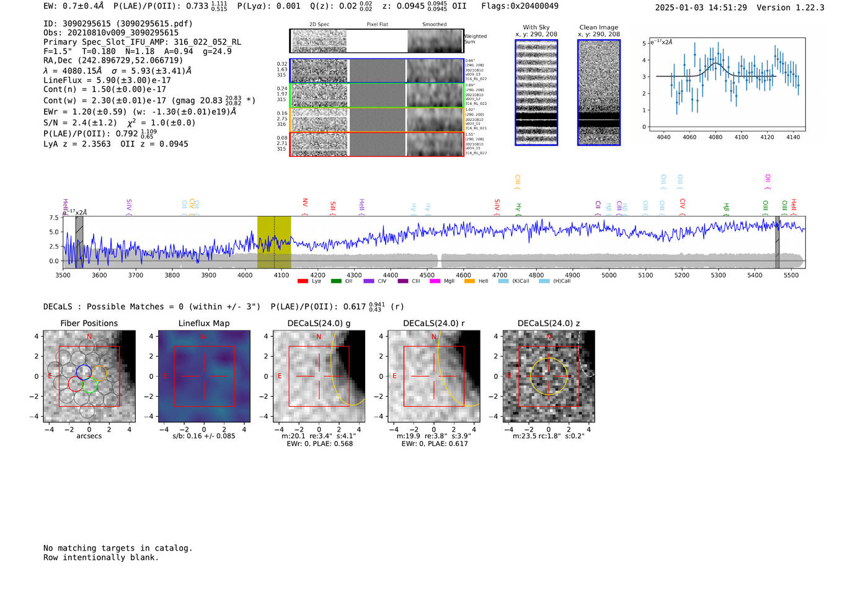Click the s/b: 0.16 +/- 0.085 caption
The height and width of the screenshot is (591, 868).
(x=204, y=436)
